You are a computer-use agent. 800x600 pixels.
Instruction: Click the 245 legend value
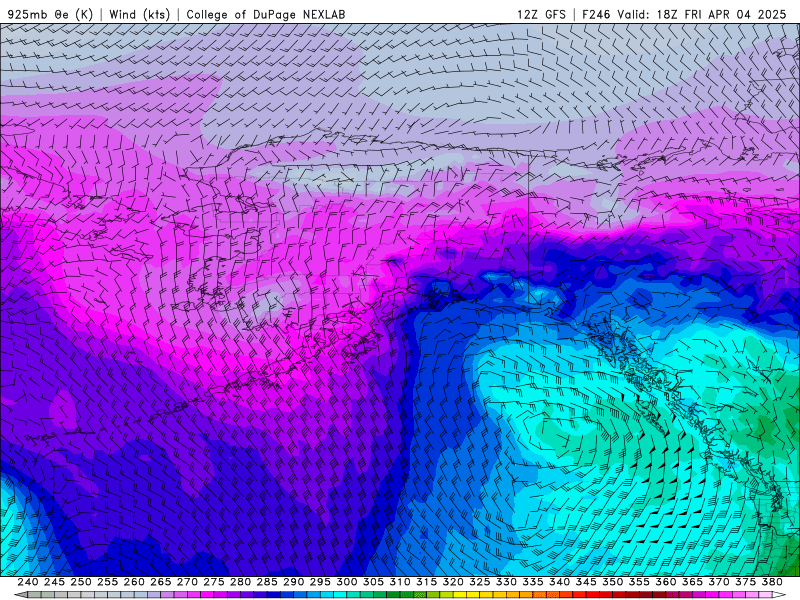coord(54,582)
